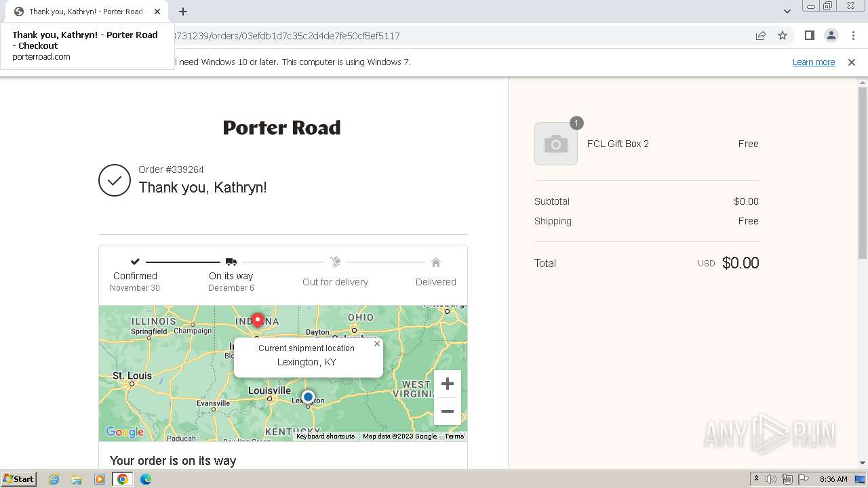Dismiss the Windows 7 warning bar
This screenshot has width=868, height=488.
[852, 62]
